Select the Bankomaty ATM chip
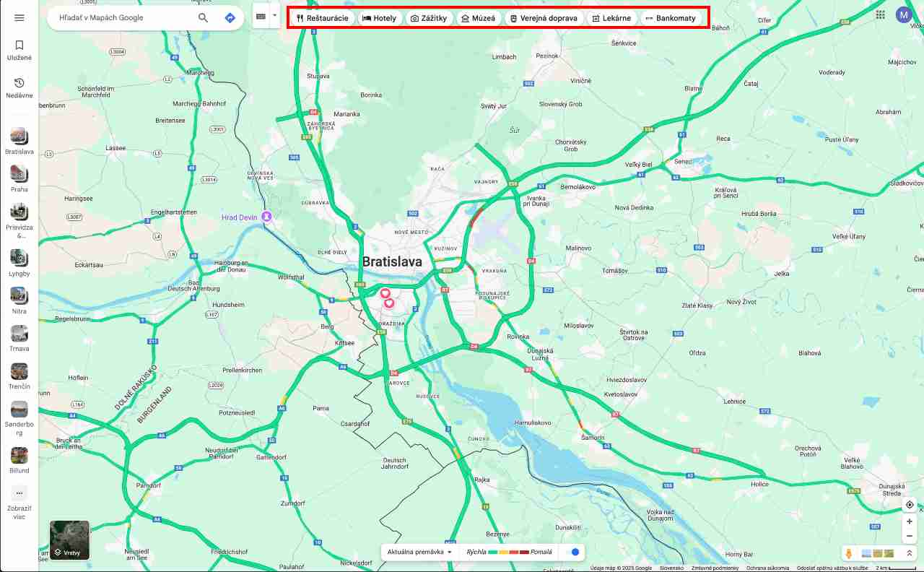Screen dimensions: 924x572 [x=671, y=18]
